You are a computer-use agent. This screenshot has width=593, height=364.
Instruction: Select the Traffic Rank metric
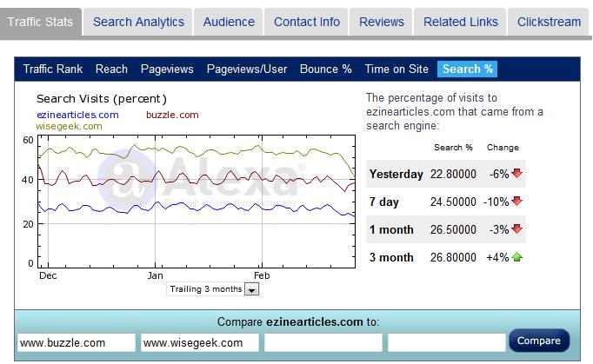[52, 69]
